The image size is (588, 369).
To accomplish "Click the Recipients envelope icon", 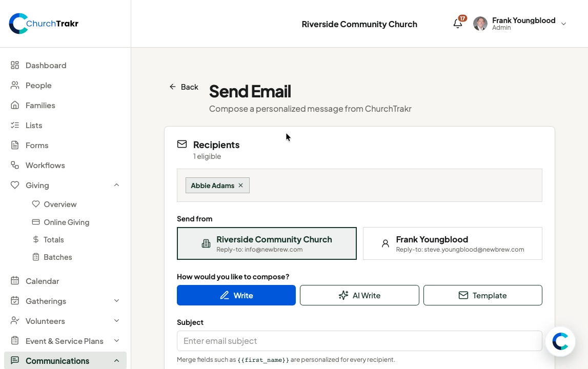I will click(182, 144).
